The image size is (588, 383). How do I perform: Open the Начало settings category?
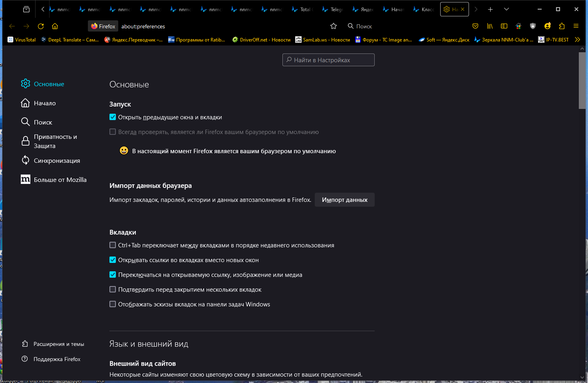[x=39, y=103]
